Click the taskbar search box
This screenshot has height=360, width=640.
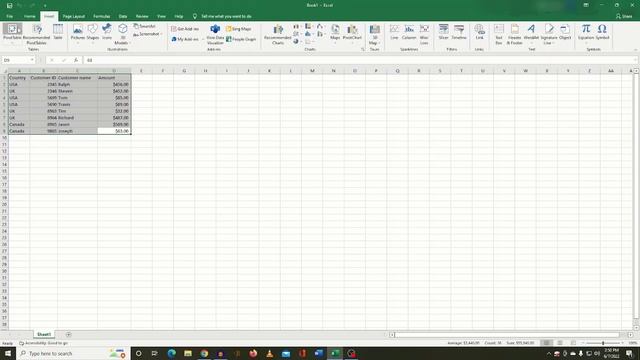(73, 353)
